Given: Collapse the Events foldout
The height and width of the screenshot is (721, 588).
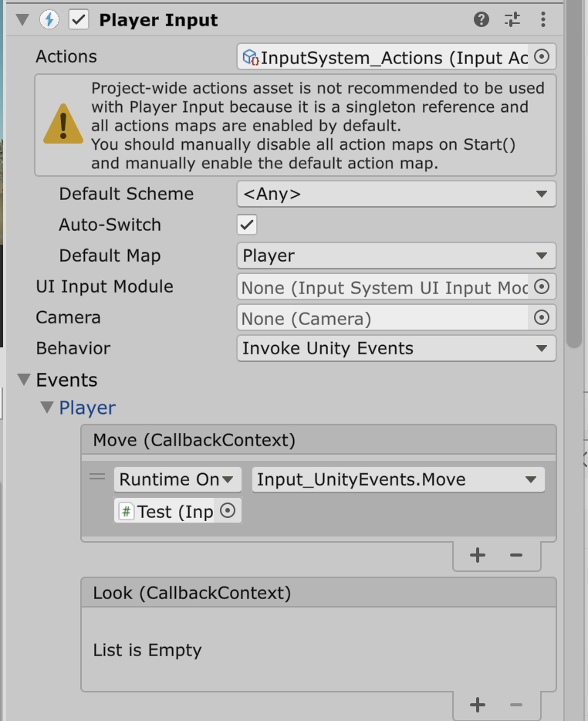Looking at the screenshot, I should (x=24, y=380).
